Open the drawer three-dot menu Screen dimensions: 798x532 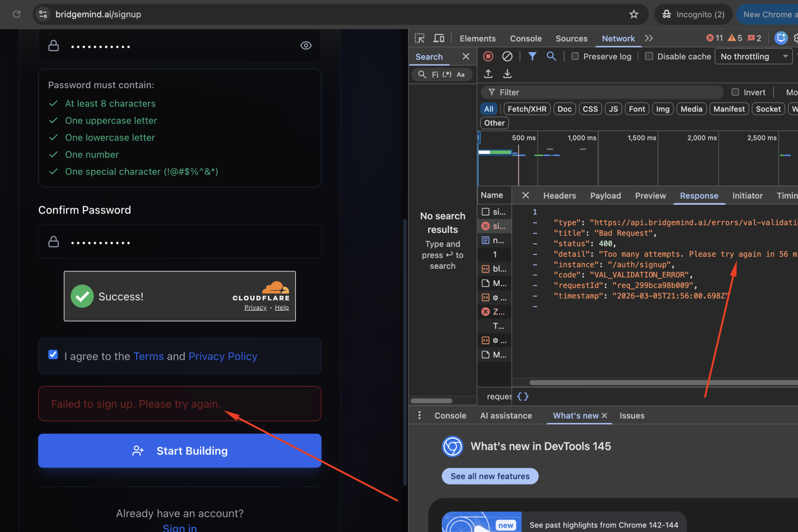click(419, 415)
